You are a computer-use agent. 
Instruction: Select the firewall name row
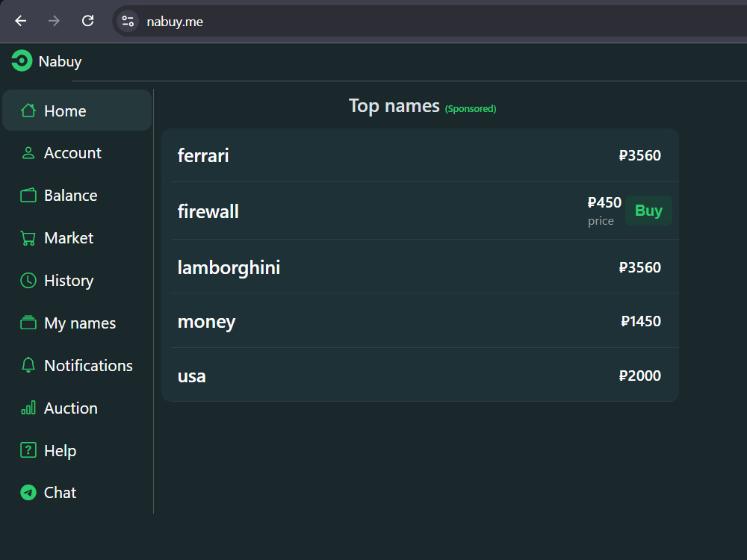[420, 211]
